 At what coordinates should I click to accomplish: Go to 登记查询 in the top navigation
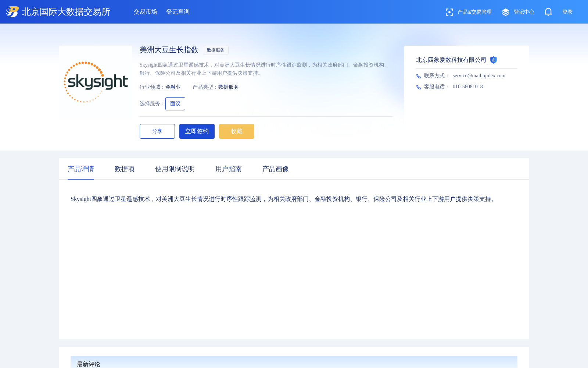tap(178, 12)
